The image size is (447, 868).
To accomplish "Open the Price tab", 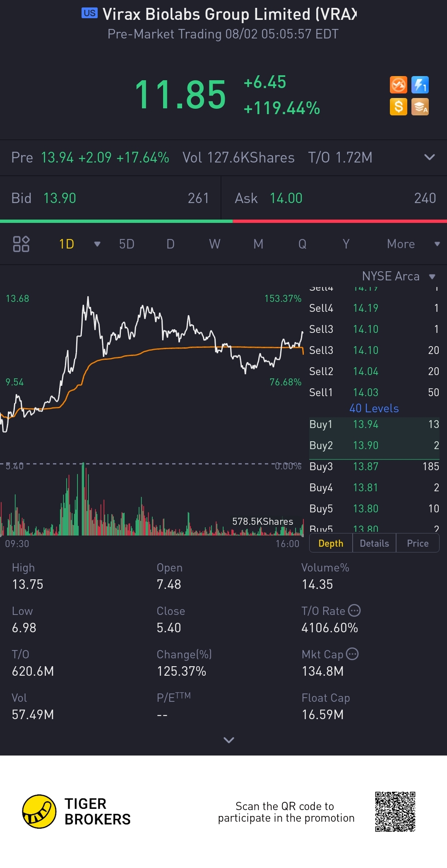I will (418, 543).
